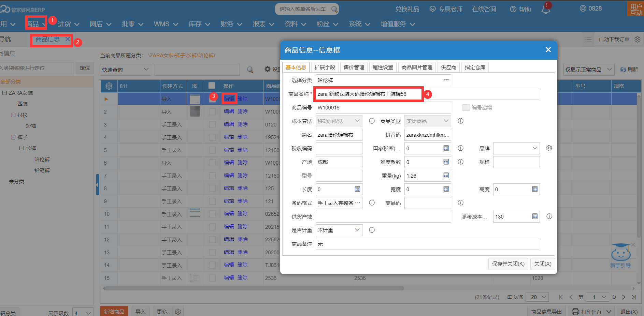Open the 库存 menu
644x316 pixels.
[x=199, y=24]
